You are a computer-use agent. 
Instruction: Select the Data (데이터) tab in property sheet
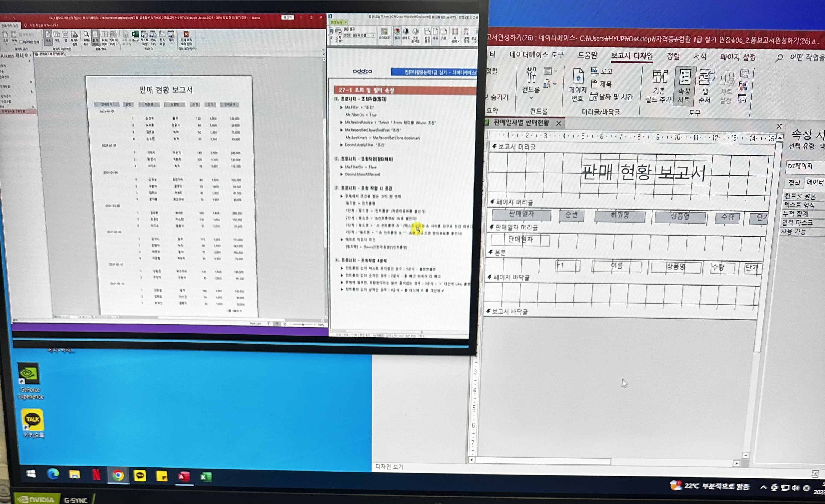pos(815,182)
